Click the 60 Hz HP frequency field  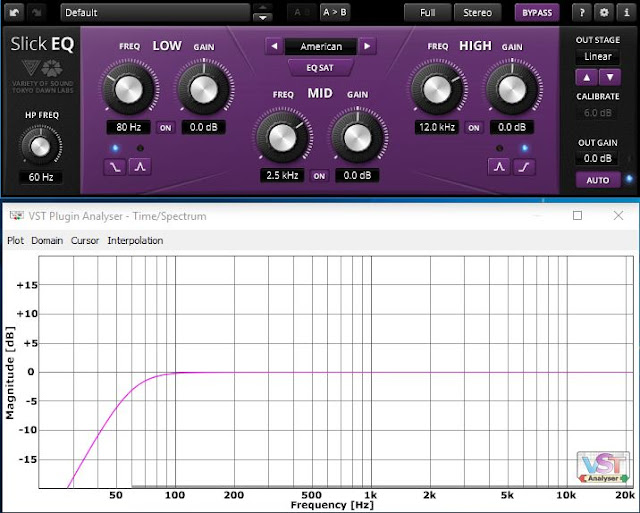click(41, 177)
